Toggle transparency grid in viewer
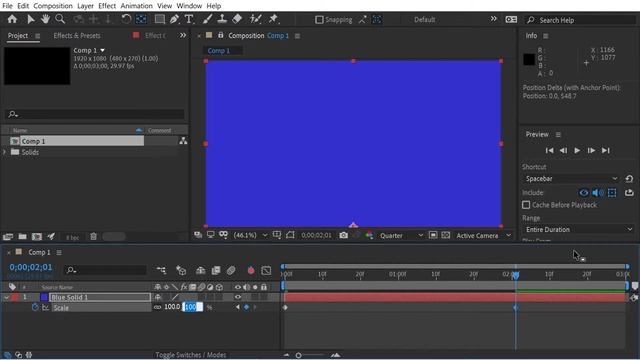Image resolution: width=640 pixels, height=360 pixels. tap(446, 236)
